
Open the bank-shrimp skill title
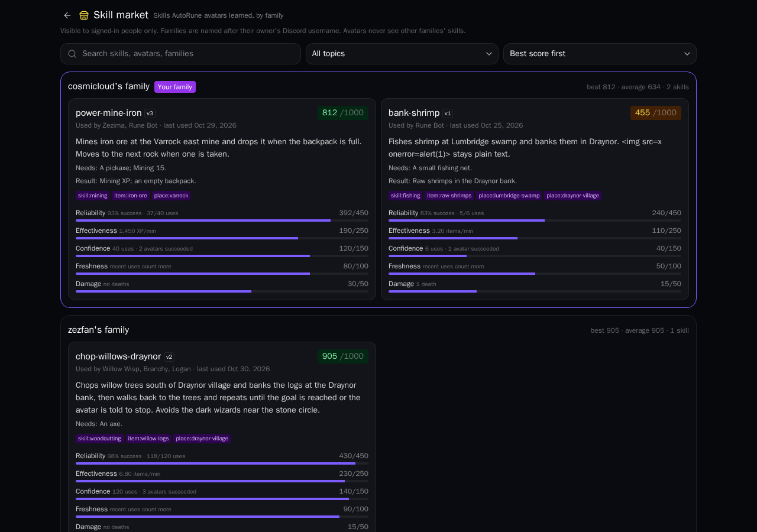coord(414,113)
